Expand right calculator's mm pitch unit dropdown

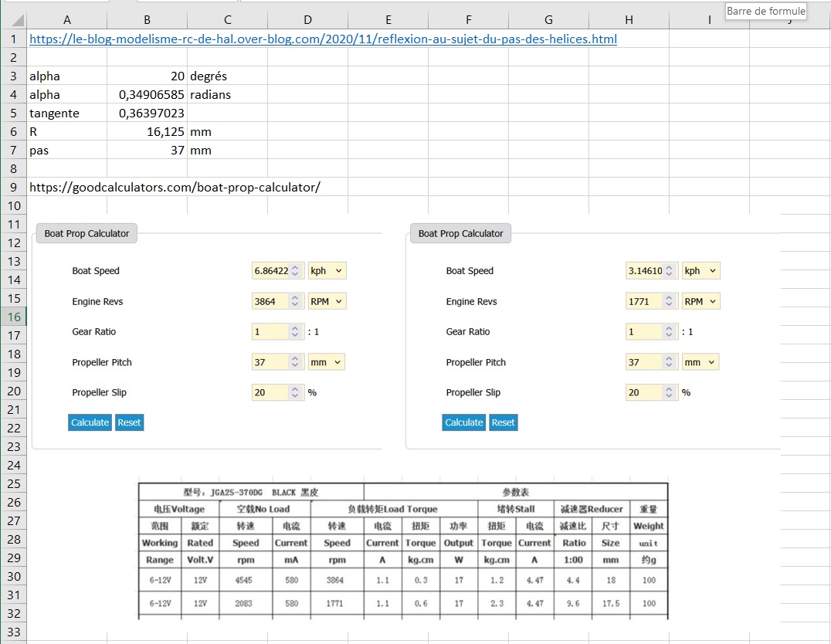(x=700, y=362)
